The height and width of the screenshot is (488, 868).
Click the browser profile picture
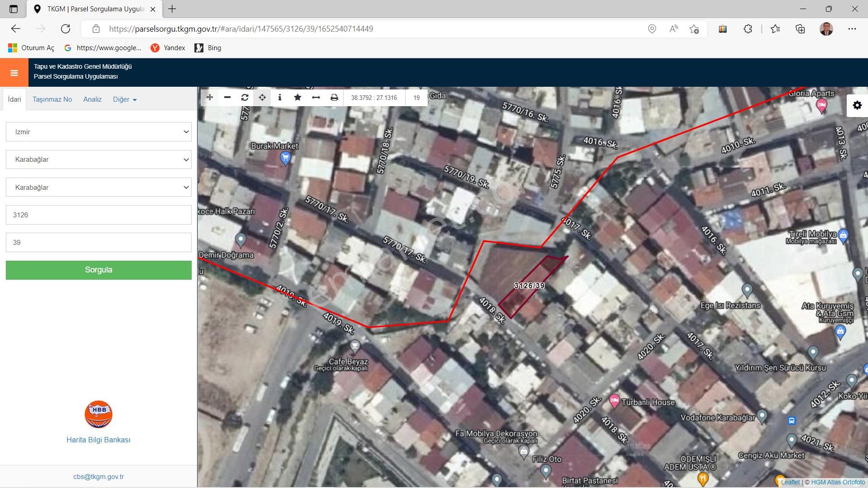pos(826,29)
